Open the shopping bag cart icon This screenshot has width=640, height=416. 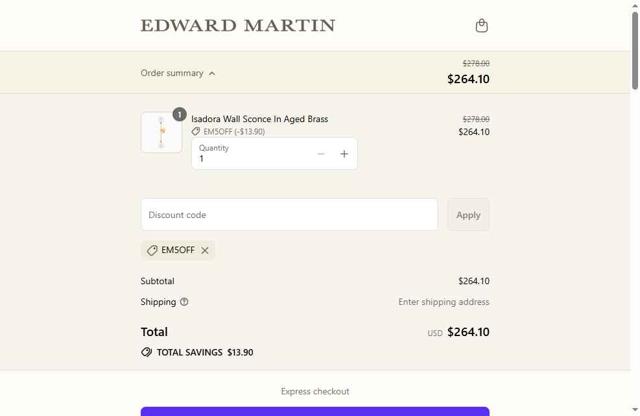[481, 25]
